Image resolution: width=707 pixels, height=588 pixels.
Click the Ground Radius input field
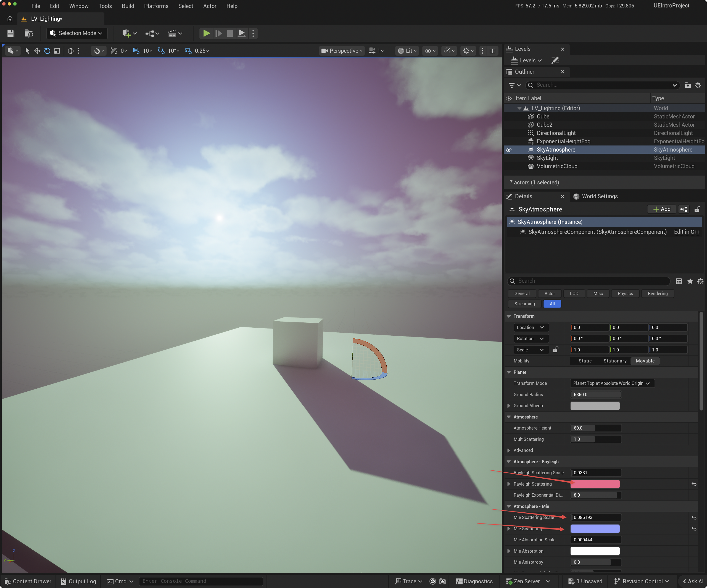pyautogui.click(x=595, y=394)
